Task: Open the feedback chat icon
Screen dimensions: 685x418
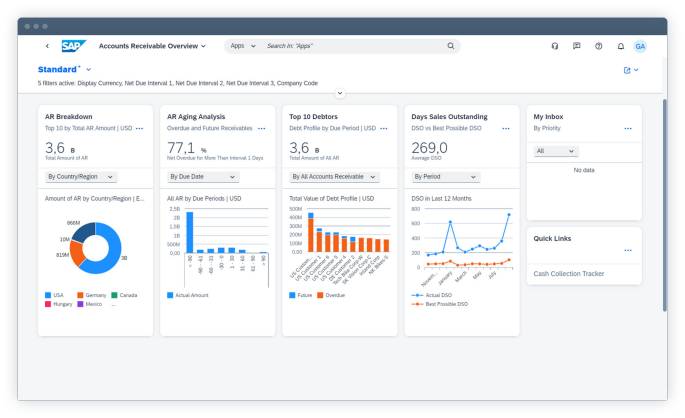Action: coord(577,46)
